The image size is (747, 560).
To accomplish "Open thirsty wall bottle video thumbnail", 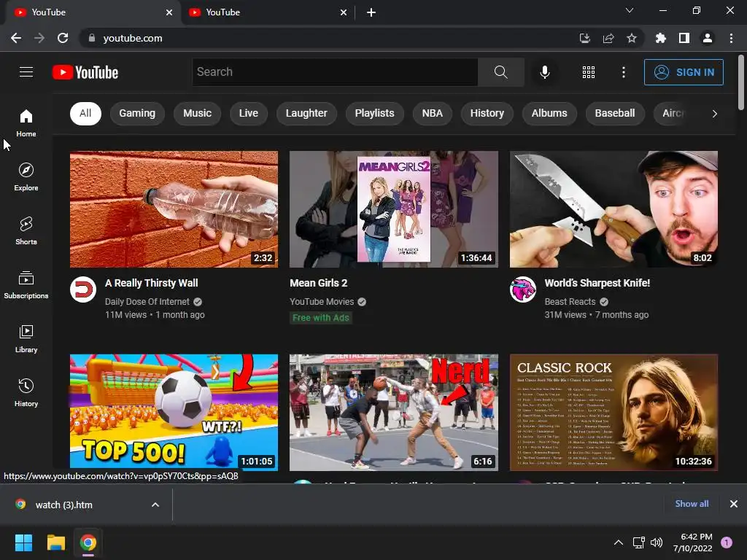I will (174, 209).
